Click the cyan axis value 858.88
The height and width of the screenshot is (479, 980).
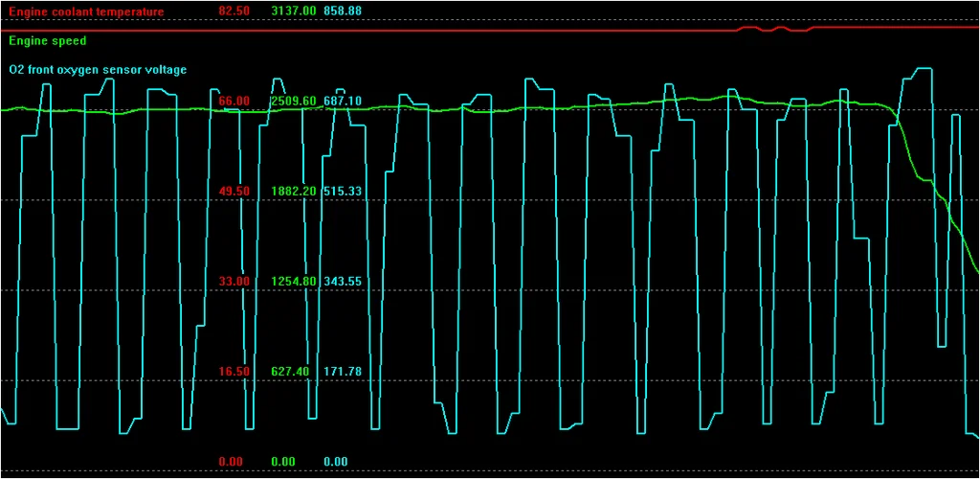tap(343, 11)
